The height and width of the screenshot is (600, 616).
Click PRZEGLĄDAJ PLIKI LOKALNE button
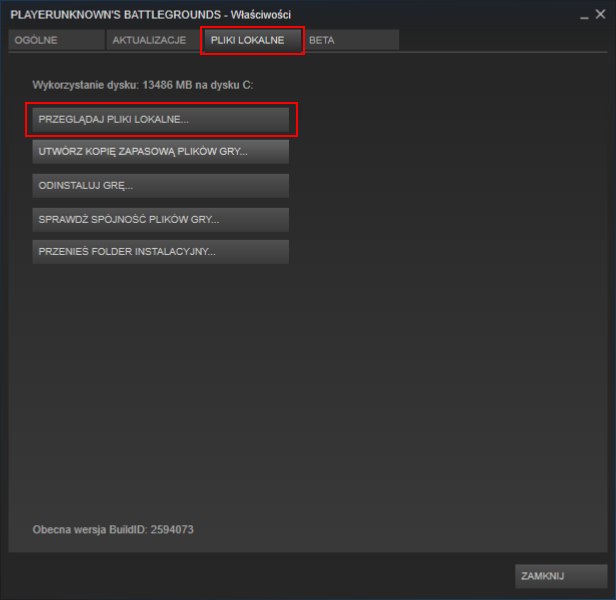pyautogui.click(x=161, y=119)
